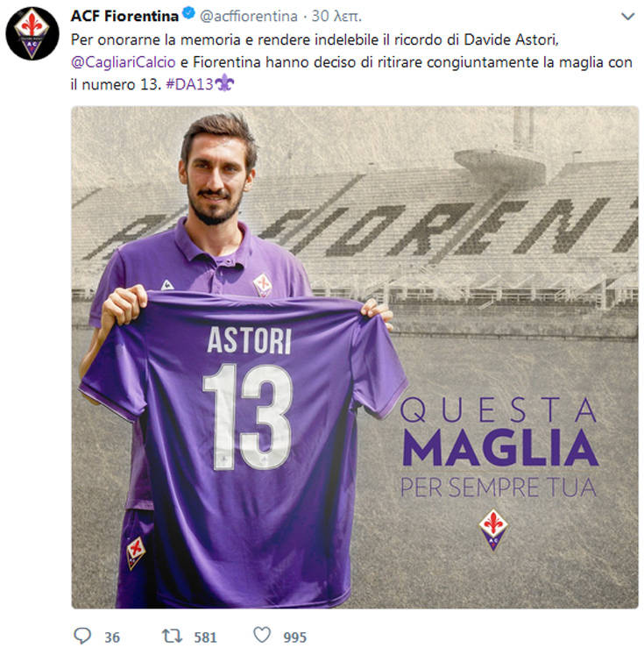The width and height of the screenshot is (644, 648).
Task: Click the blue verified badge
Action: (188, 13)
